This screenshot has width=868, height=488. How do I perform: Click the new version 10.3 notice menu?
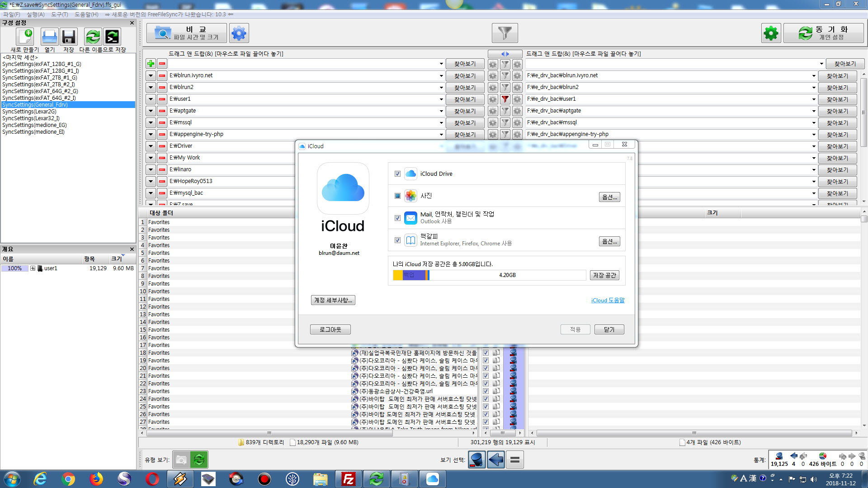click(169, 14)
